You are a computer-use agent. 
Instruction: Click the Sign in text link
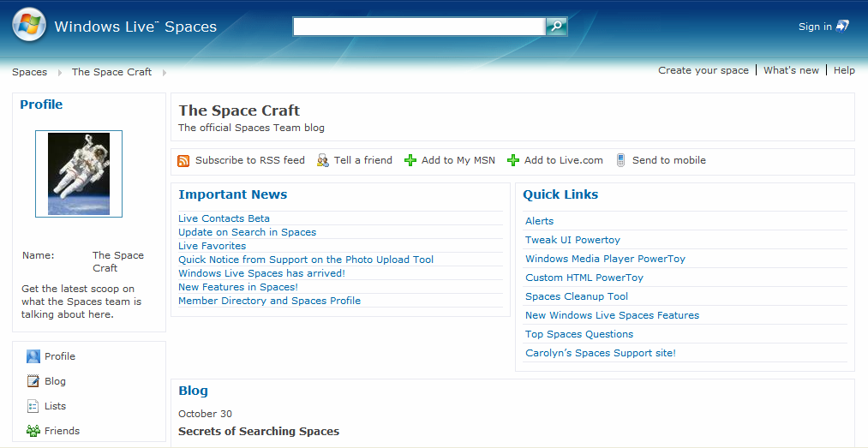click(x=815, y=27)
